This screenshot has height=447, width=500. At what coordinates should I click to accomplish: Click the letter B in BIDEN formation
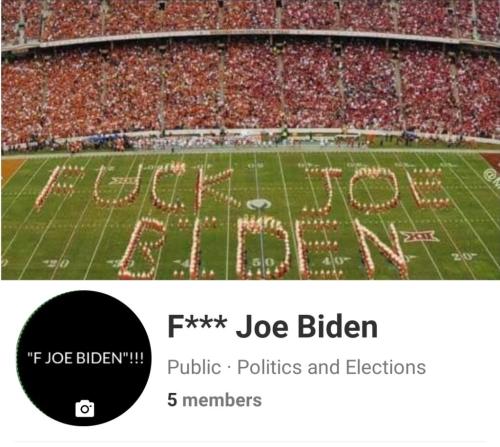[143, 248]
